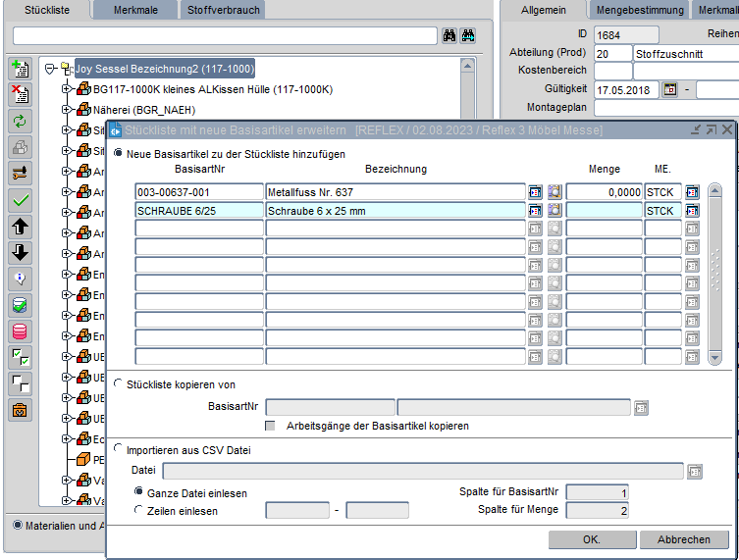Expand the Näherei (BGR_NAEH) tree node

click(68, 109)
